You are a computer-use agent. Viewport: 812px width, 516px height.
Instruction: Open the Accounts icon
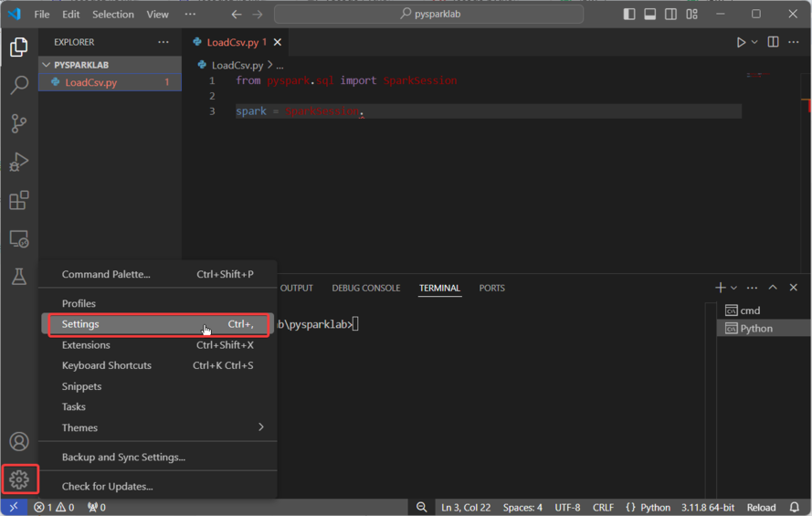click(18, 441)
